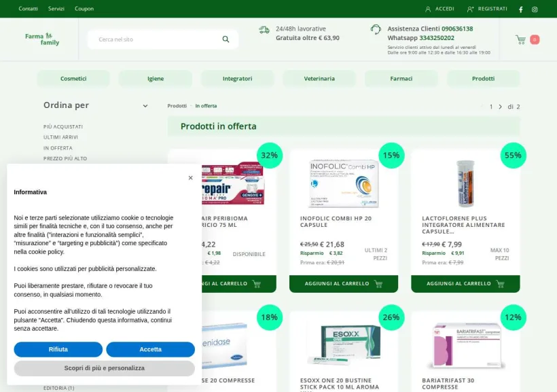Call Assistenza Clienti number 090636138

click(457, 29)
